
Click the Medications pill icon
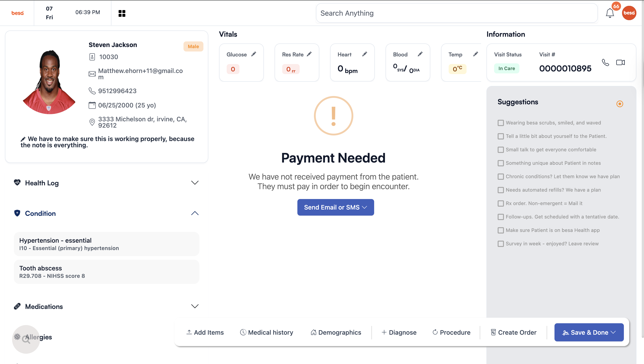tap(17, 306)
